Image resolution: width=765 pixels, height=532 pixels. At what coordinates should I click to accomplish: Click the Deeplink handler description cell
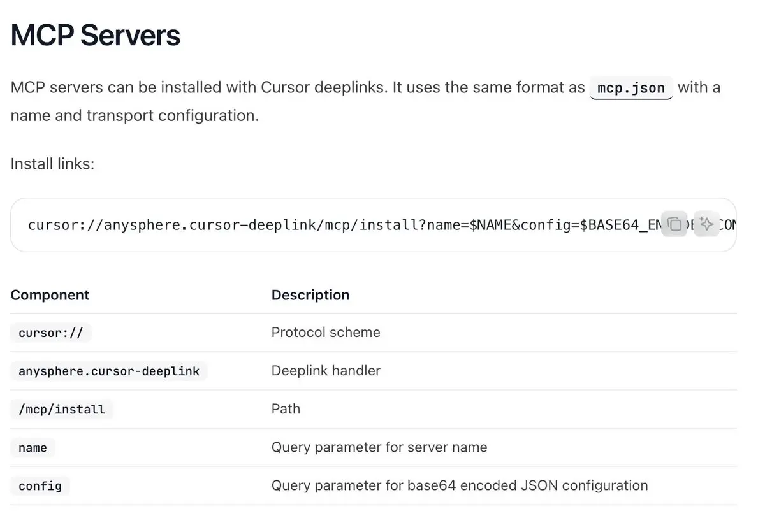pos(326,371)
